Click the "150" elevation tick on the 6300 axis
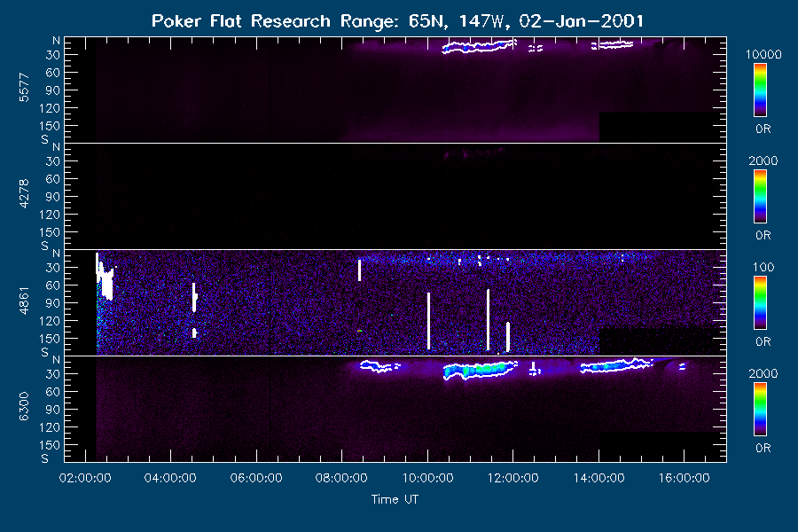798x532 pixels. [50, 445]
